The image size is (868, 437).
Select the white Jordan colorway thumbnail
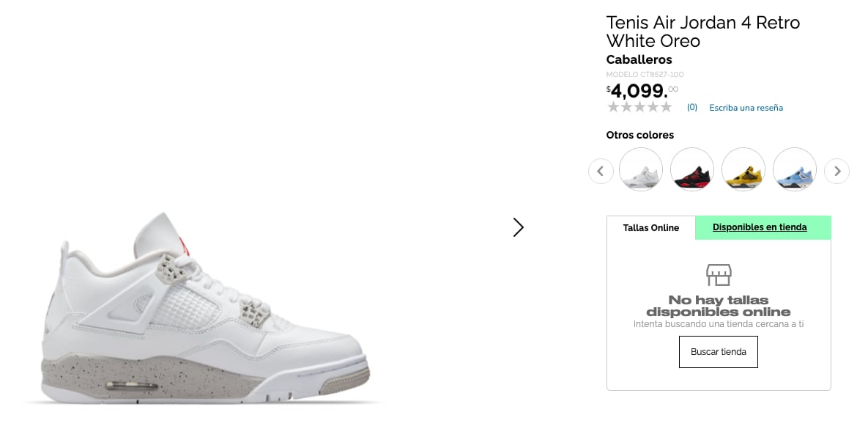click(x=640, y=169)
